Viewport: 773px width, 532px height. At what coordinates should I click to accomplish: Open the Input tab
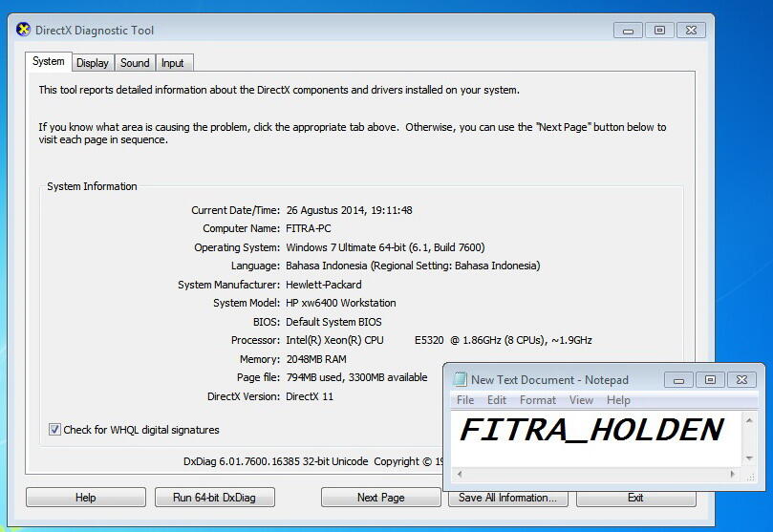click(x=173, y=63)
